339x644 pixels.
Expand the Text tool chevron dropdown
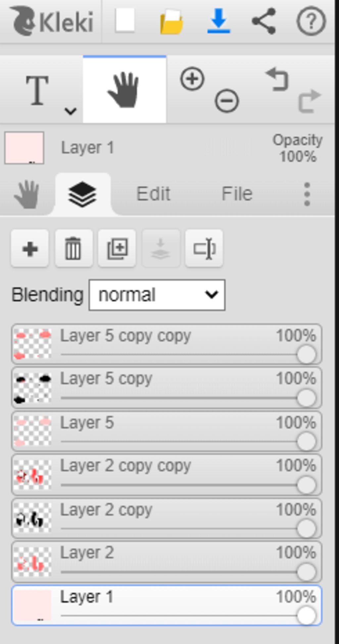pos(71,111)
